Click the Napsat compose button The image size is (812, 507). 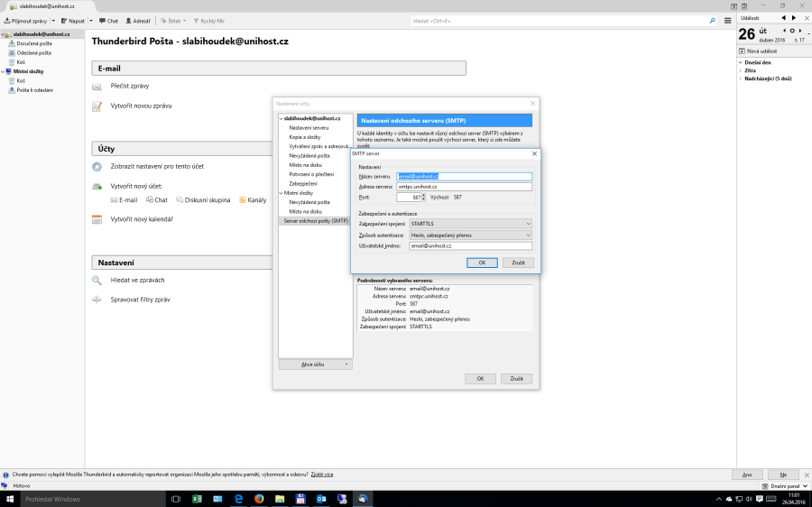click(72, 21)
